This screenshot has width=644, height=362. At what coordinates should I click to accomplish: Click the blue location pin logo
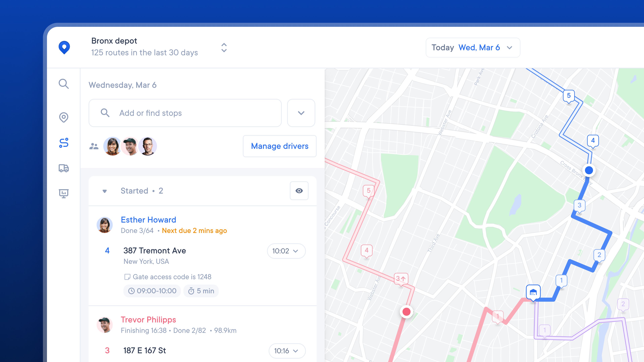[x=64, y=47]
